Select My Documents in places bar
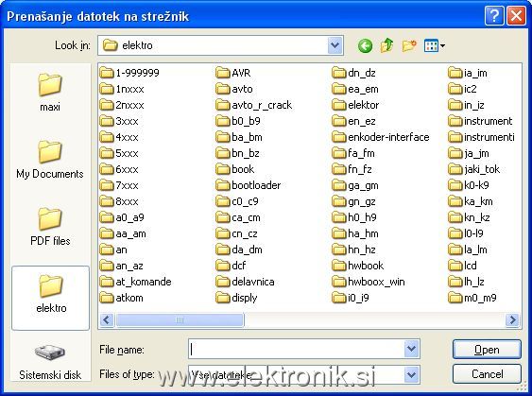 click(x=50, y=160)
